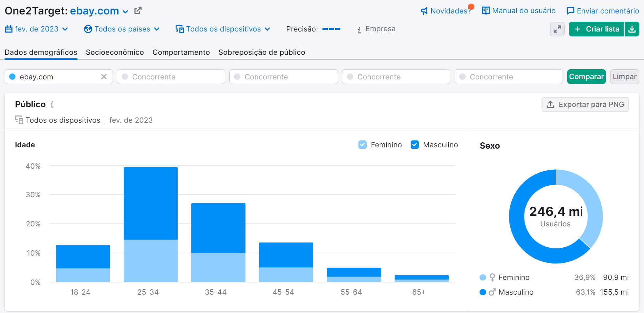Click the info icon beside Público title
Viewport: 644px width, 313px height.
(x=52, y=104)
